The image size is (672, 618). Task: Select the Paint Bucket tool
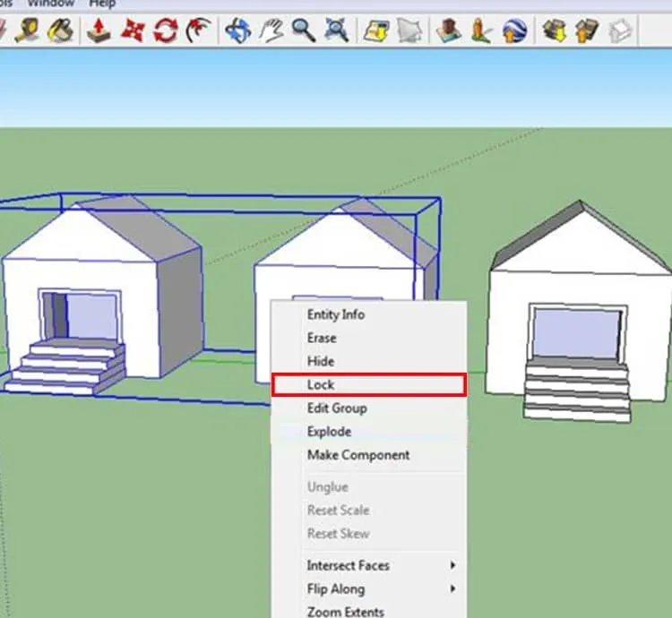pos(61,30)
